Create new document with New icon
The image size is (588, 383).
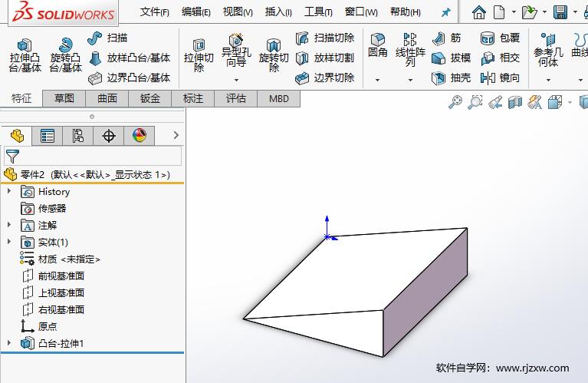click(x=499, y=12)
